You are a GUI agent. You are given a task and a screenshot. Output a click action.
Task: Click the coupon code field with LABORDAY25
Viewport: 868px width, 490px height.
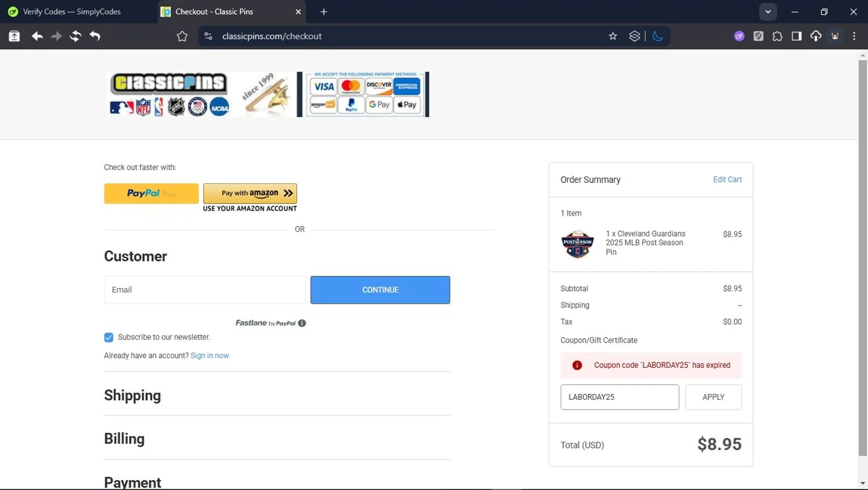(620, 397)
